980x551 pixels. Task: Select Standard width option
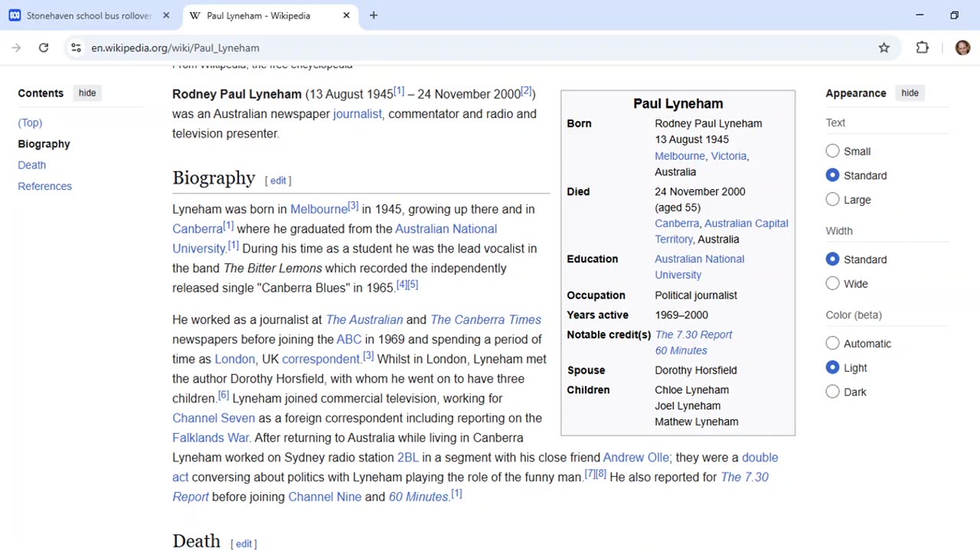point(832,259)
